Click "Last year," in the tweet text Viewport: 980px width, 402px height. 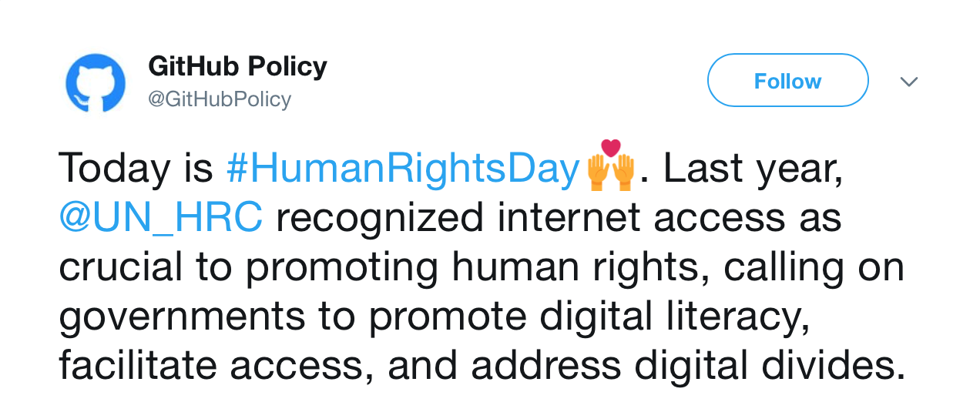point(753,169)
